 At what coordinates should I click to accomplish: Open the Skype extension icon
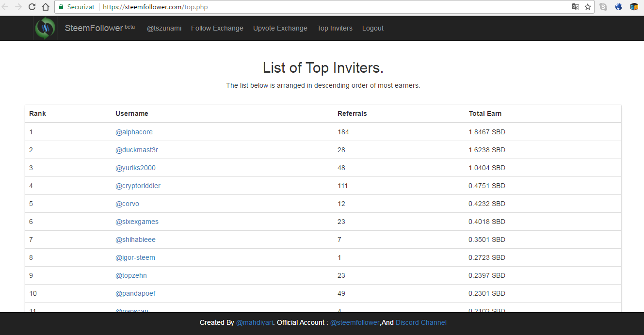(x=603, y=7)
